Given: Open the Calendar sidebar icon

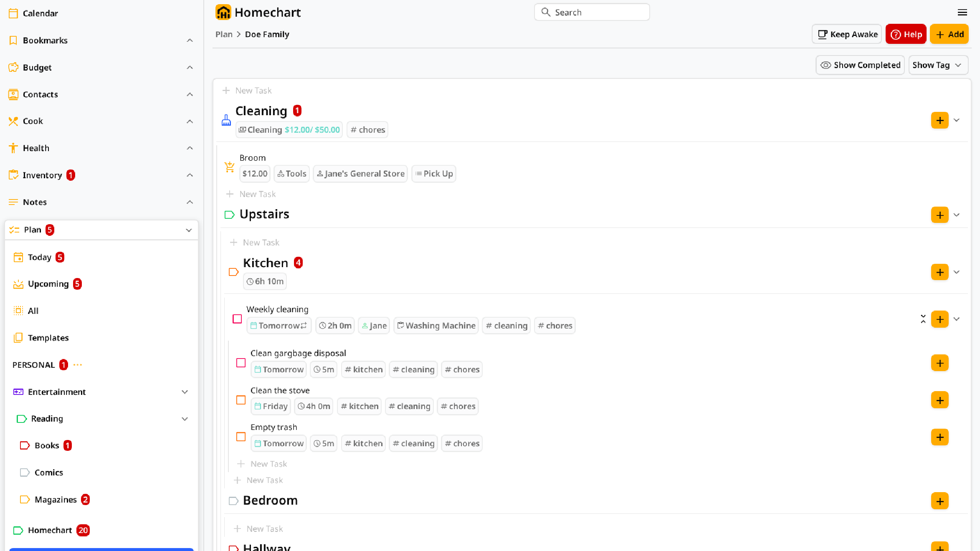Looking at the screenshot, I should tap(13, 13).
